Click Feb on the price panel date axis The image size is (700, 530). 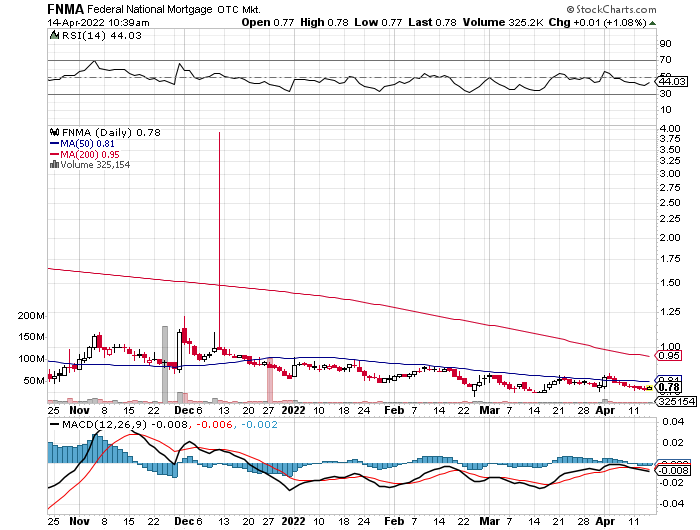pos(394,410)
